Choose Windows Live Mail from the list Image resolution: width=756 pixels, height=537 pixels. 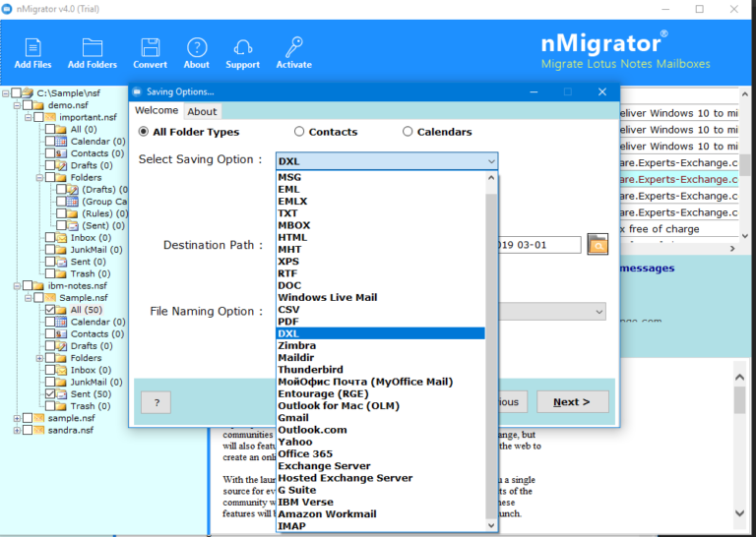[x=381, y=298]
